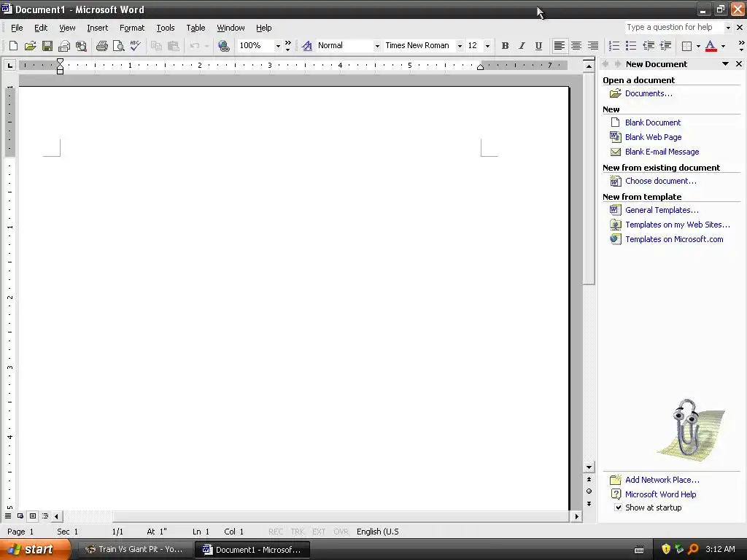Open the font color picker arrow

[723, 46]
